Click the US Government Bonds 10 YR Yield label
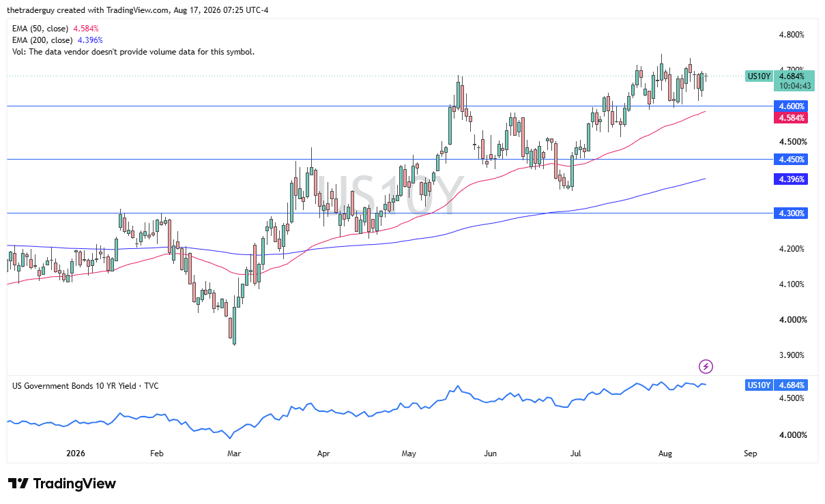This screenshot has width=825, height=504. pos(85,386)
